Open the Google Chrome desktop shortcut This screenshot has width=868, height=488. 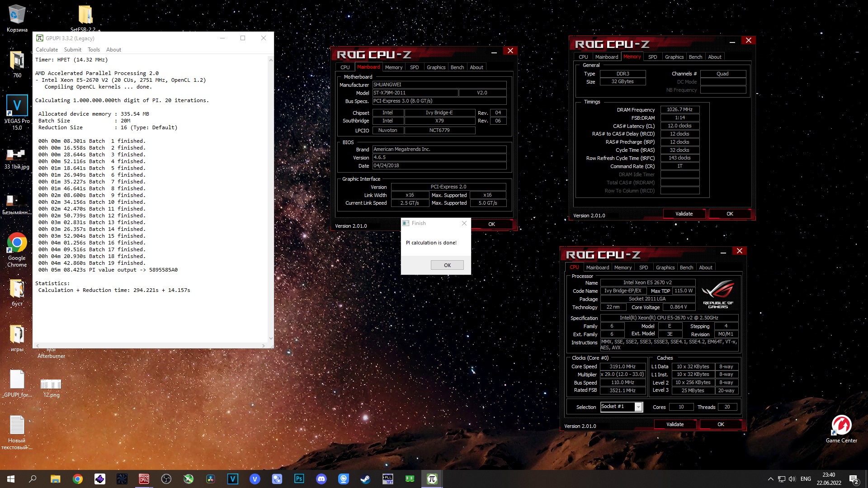17,250
